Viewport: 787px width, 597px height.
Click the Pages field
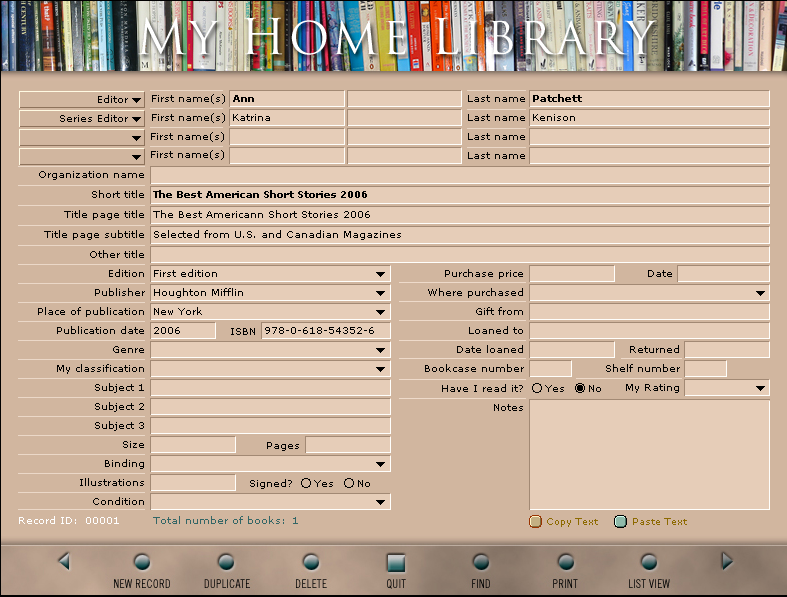coord(348,445)
